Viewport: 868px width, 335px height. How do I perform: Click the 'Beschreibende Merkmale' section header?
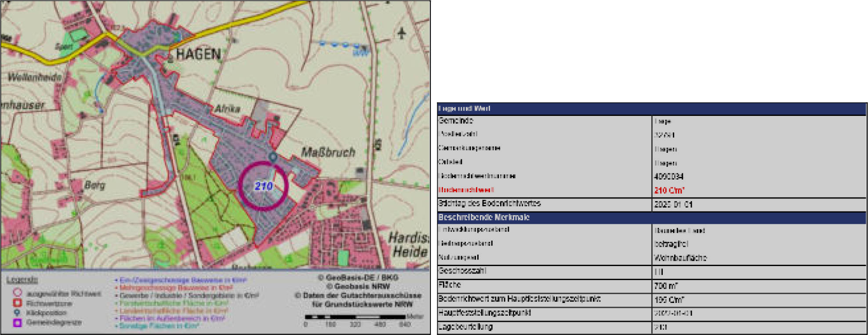[483, 217]
